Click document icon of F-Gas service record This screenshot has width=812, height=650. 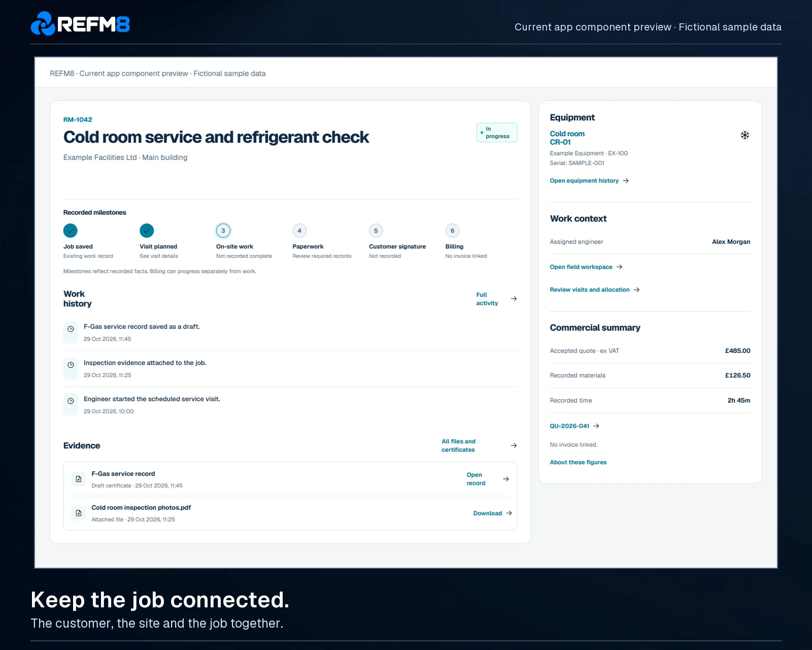pyautogui.click(x=79, y=479)
